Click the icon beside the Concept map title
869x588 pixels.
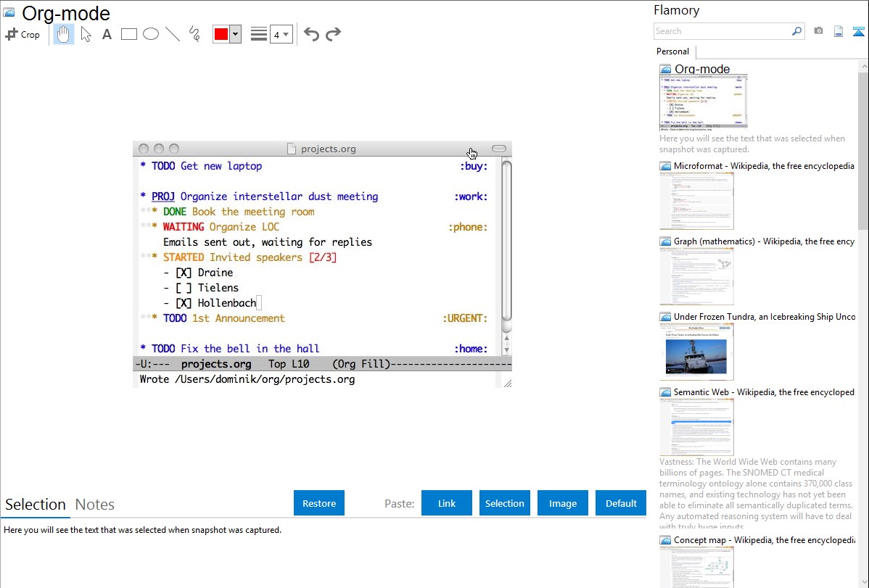[x=665, y=540]
